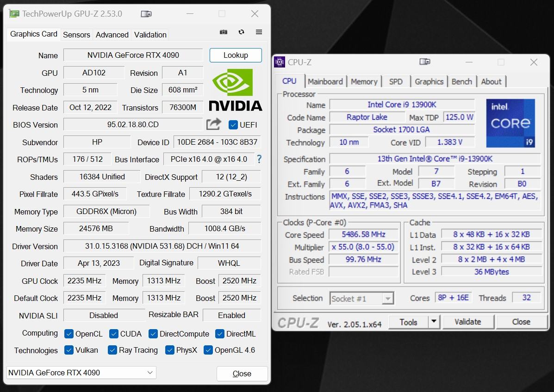Click the Instructions list MMX, SSE in CPU-Z

pos(435,201)
